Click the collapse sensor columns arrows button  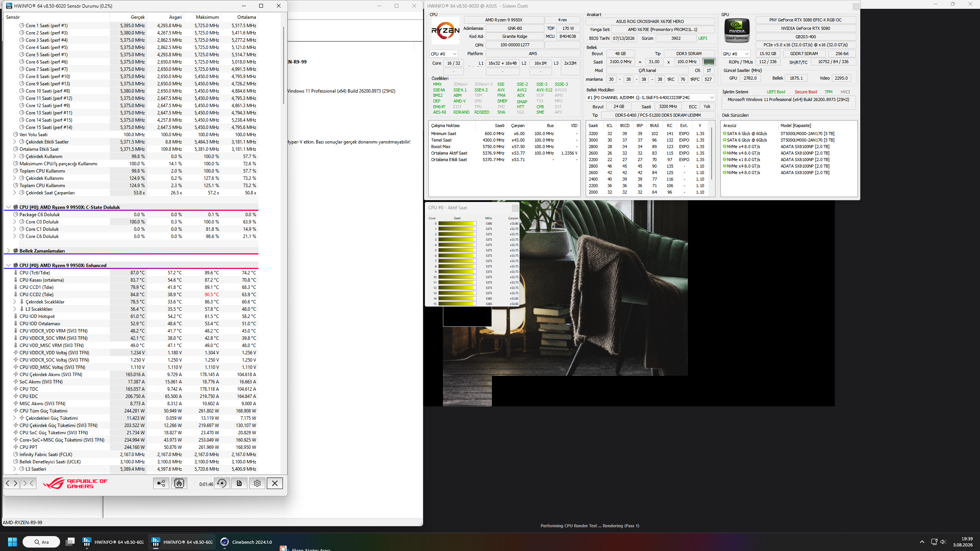click(28, 483)
